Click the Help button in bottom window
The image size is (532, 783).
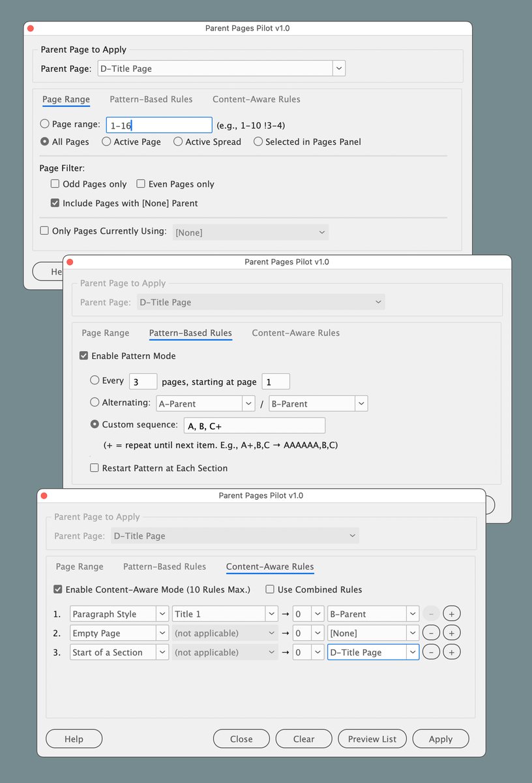click(x=74, y=739)
